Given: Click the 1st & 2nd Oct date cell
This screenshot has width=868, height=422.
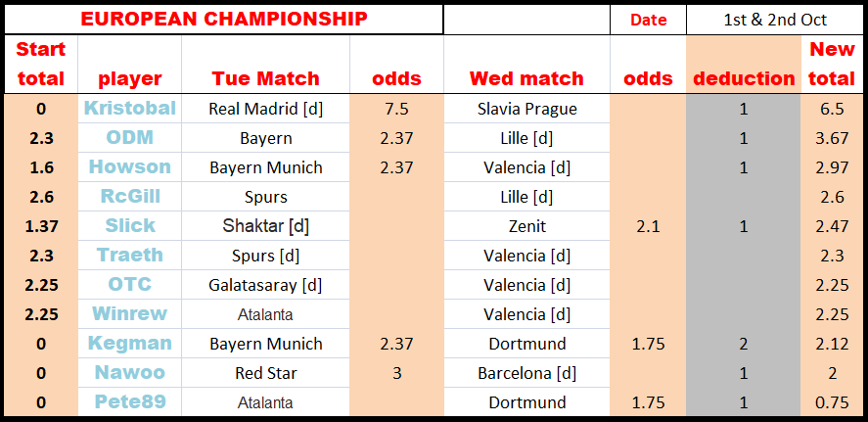Looking at the screenshot, I should 775,20.
